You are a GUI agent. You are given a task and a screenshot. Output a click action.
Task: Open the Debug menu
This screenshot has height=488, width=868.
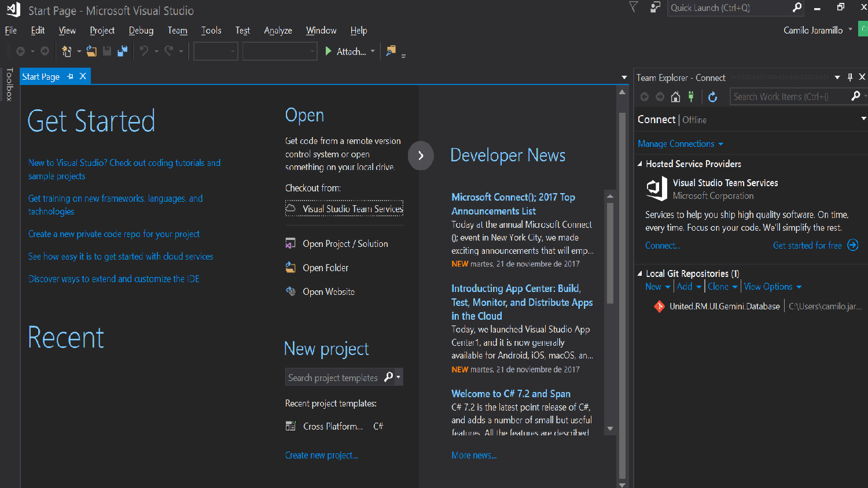[x=141, y=31]
